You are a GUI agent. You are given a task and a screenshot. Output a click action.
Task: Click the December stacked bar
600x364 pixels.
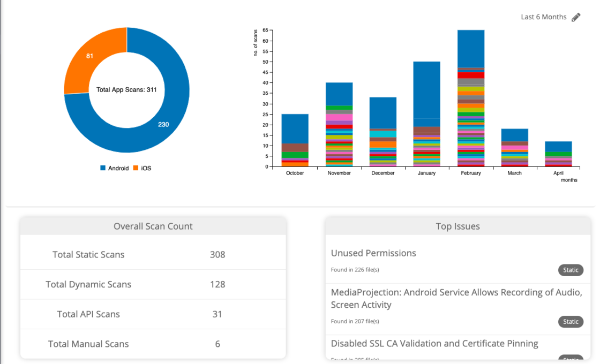[x=383, y=132]
